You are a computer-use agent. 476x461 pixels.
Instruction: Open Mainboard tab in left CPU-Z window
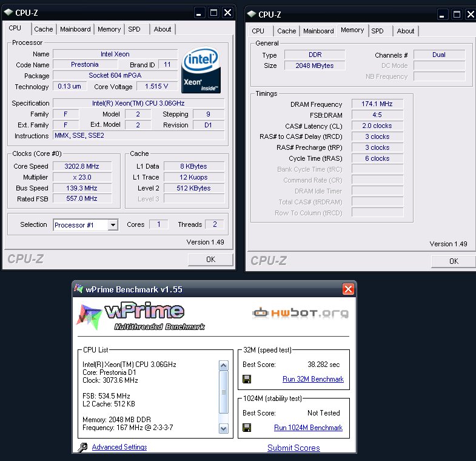click(x=75, y=29)
